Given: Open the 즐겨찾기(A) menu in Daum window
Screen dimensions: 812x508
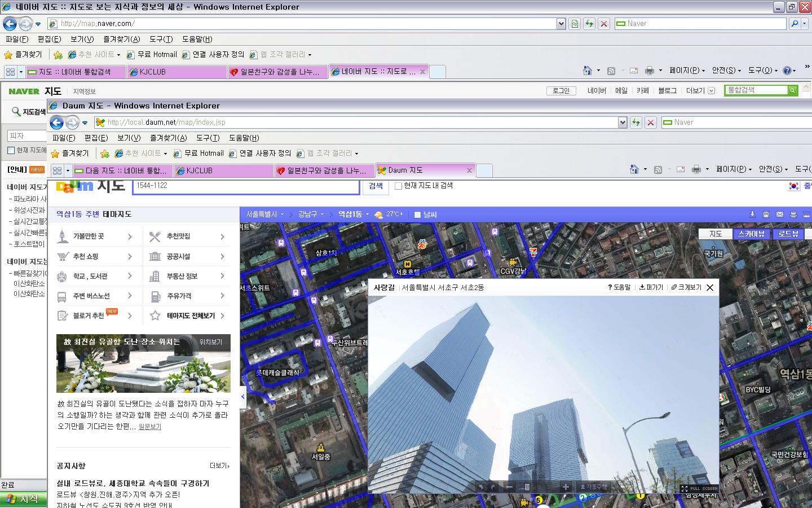Looking at the screenshot, I should 168,138.
